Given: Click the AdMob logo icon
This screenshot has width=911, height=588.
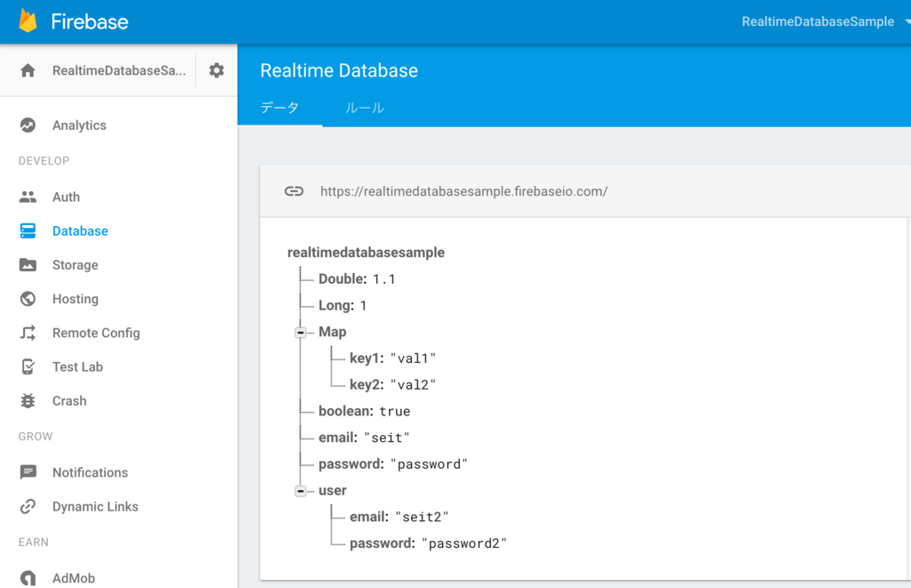Looking at the screenshot, I should click(x=28, y=578).
